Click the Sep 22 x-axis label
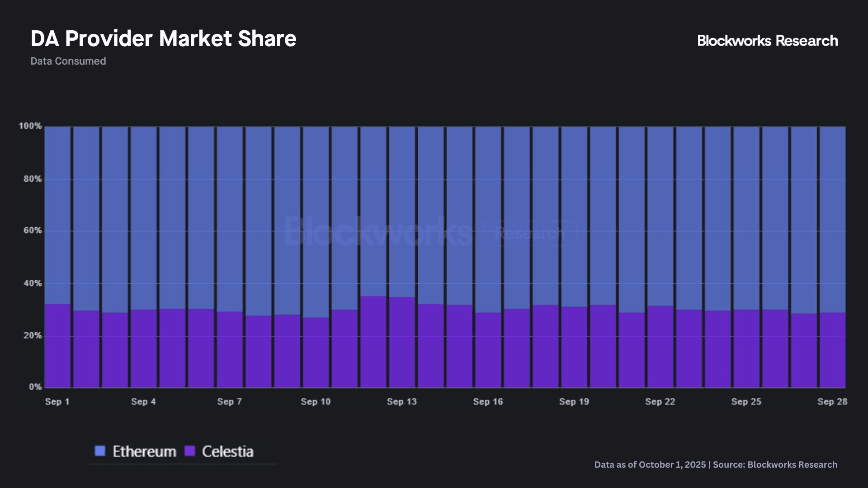The height and width of the screenshot is (488, 868). tap(660, 402)
